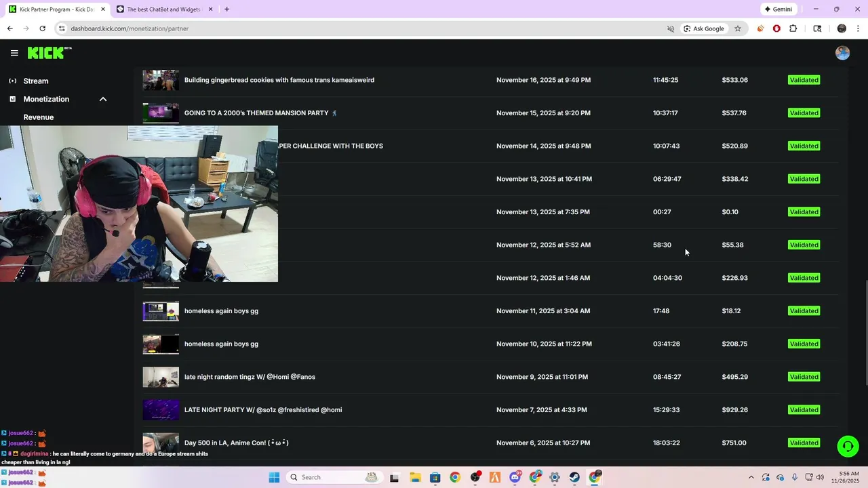Click the Ask Google button
This screenshot has width=868, height=488.
[x=704, y=28]
